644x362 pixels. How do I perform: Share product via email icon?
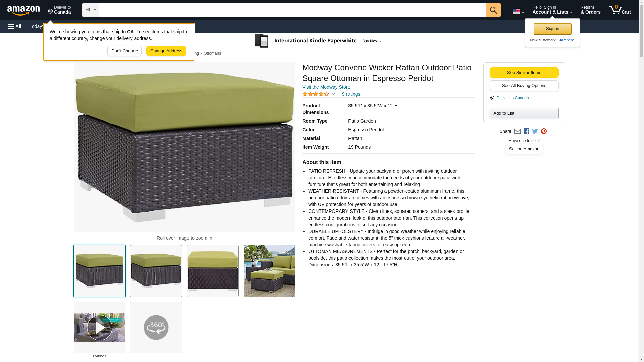517,131
